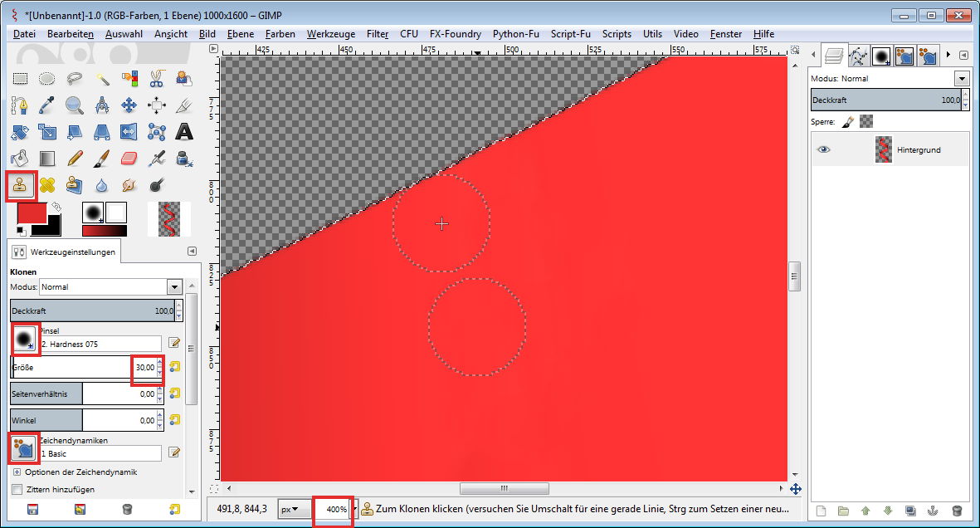Delete the Hintergrund layer with trash icon
980x528 pixels.
[956, 511]
